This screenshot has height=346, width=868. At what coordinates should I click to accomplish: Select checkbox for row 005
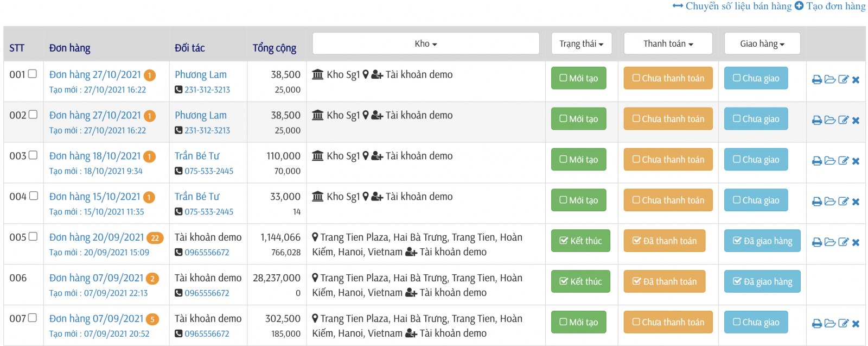33,237
